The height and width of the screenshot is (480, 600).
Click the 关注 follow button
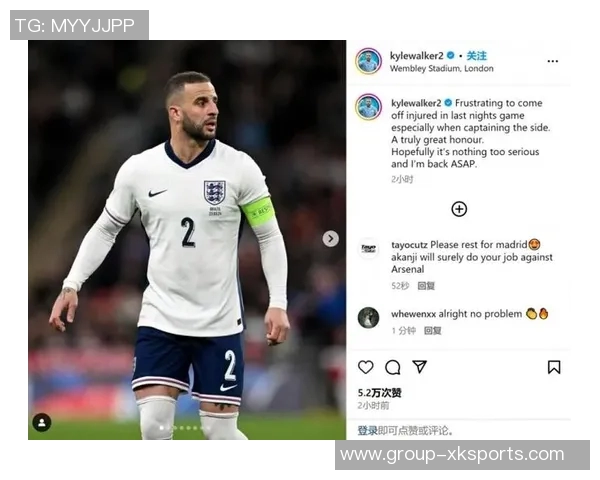pyautogui.click(x=476, y=56)
